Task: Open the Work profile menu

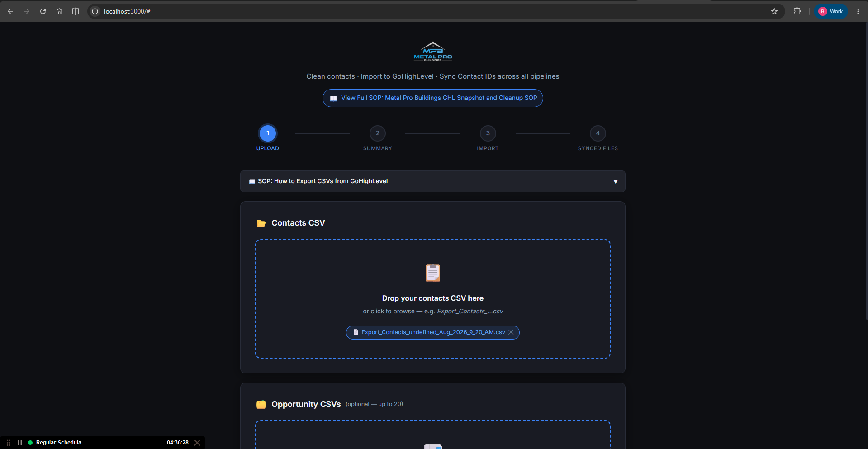Action: coord(831,11)
